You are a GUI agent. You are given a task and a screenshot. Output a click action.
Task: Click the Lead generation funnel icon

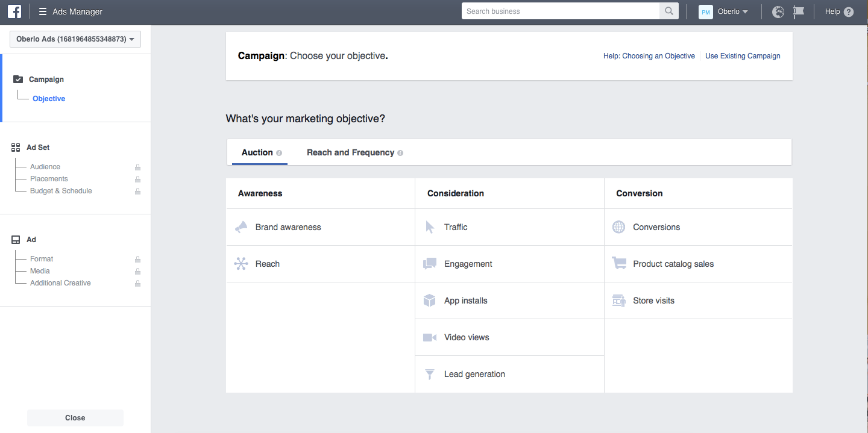pos(430,374)
